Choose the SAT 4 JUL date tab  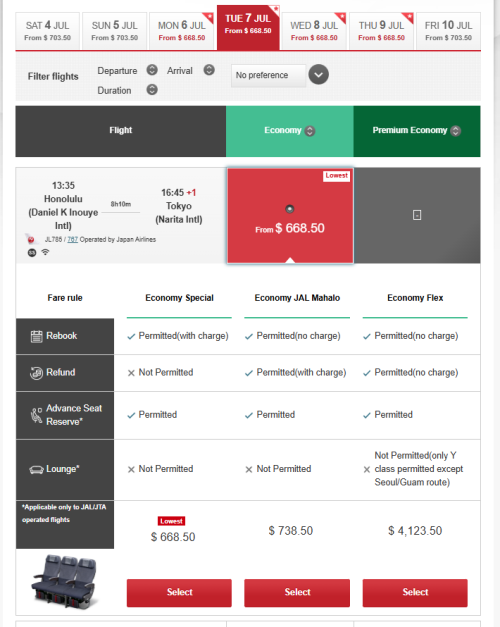(48, 31)
